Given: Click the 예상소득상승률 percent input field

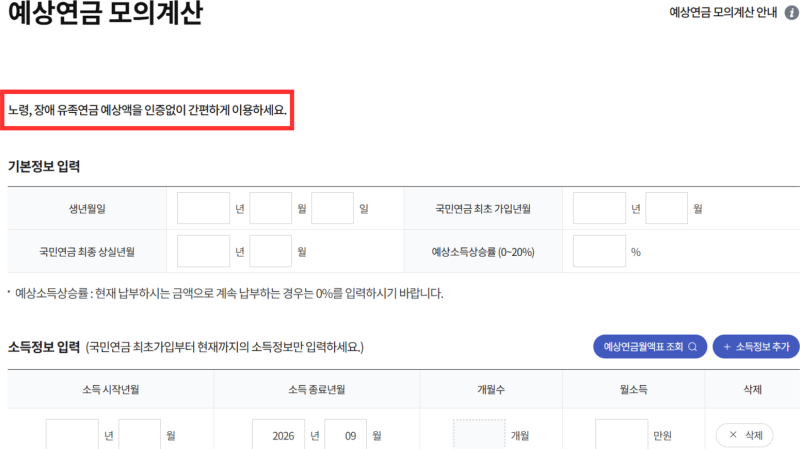Looking at the screenshot, I should pyautogui.click(x=599, y=251).
